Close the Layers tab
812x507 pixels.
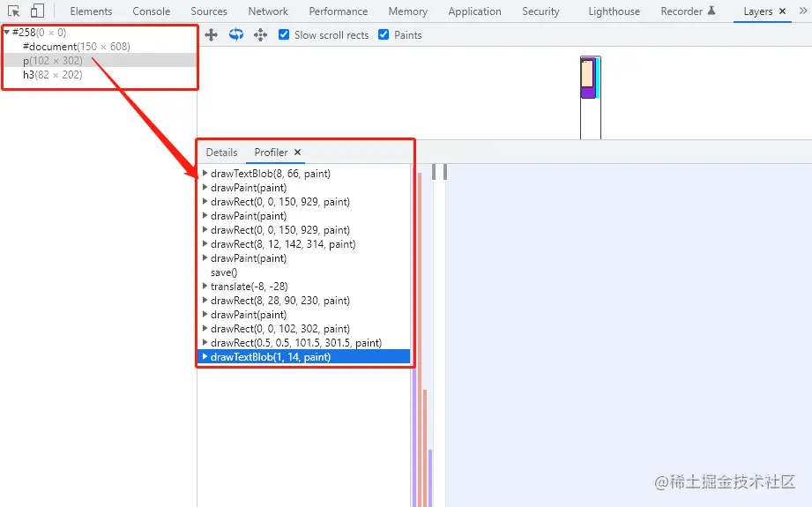783,11
